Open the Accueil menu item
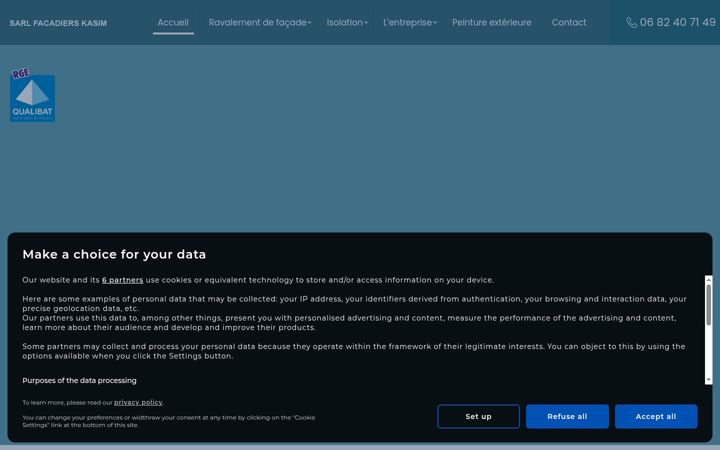Screen dimensions: 720x450 click(x=173, y=22)
